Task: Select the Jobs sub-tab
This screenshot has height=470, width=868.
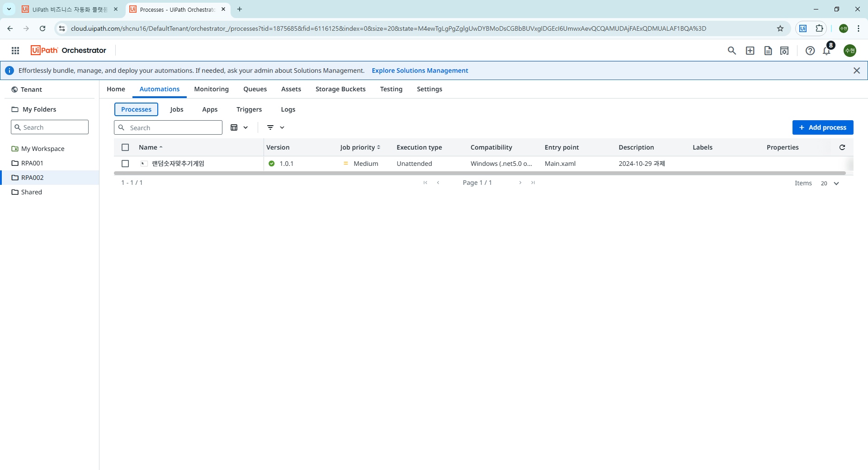Action: [x=177, y=109]
